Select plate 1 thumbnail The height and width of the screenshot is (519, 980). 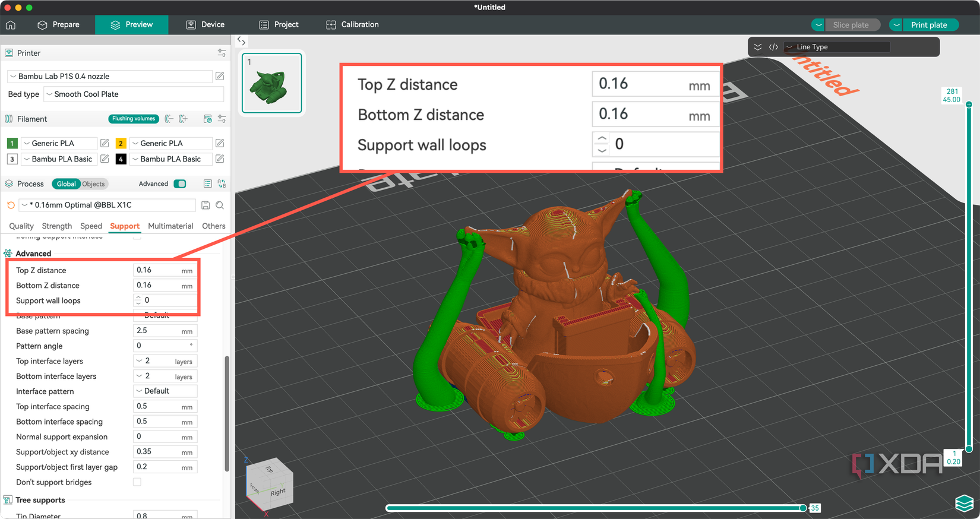[x=272, y=83]
